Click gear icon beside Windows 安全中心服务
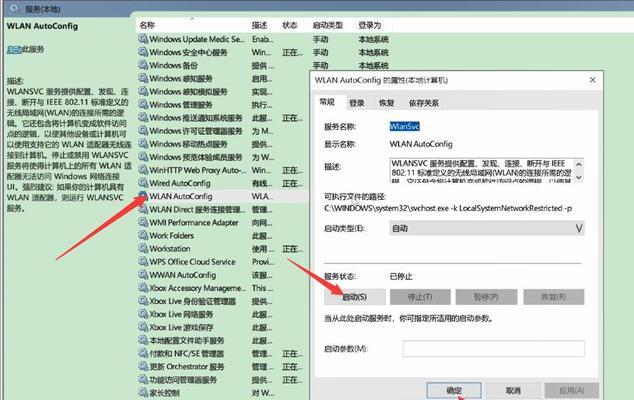The width and height of the screenshot is (634, 400). pos(143,52)
